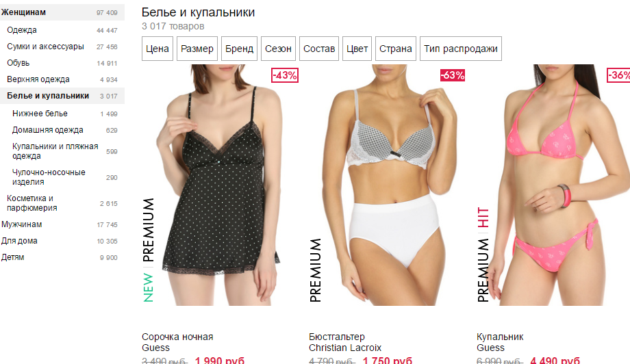
Task: Open the Сорочка ночная Guess product link
Action: click(177, 342)
